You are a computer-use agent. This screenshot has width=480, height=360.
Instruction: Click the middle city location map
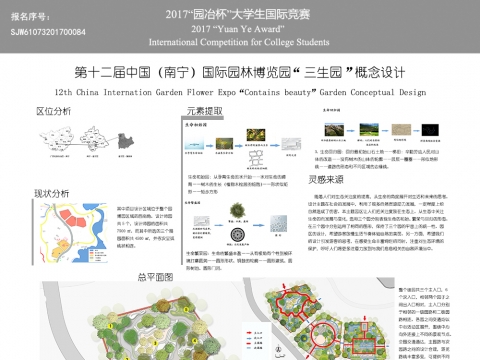94,138
